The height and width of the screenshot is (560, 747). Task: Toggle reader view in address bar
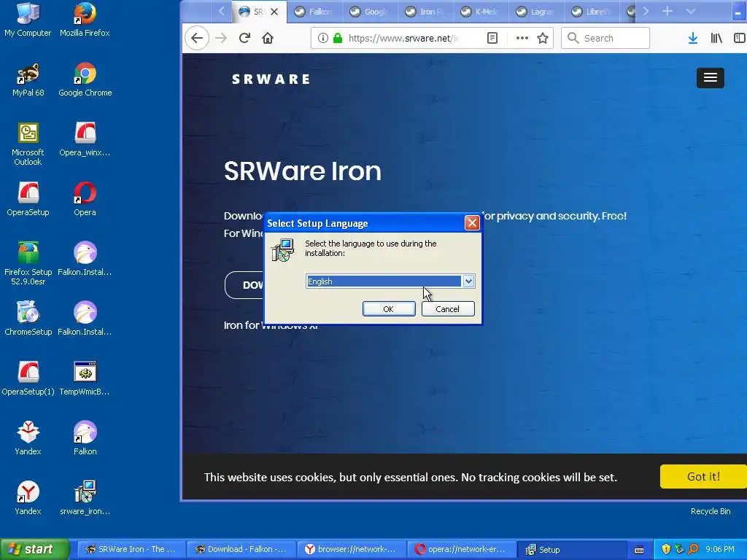[x=492, y=38]
